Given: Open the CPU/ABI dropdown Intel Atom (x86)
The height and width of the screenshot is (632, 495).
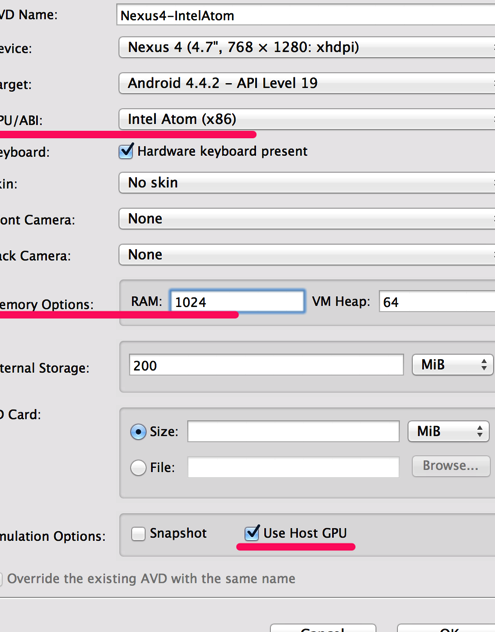Looking at the screenshot, I should click(307, 119).
